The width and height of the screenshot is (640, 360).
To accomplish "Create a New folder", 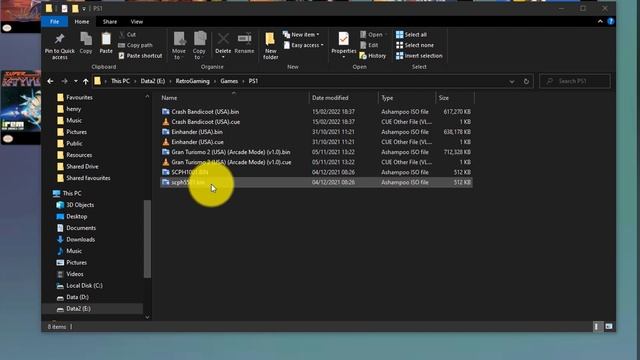I will pos(270,46).
